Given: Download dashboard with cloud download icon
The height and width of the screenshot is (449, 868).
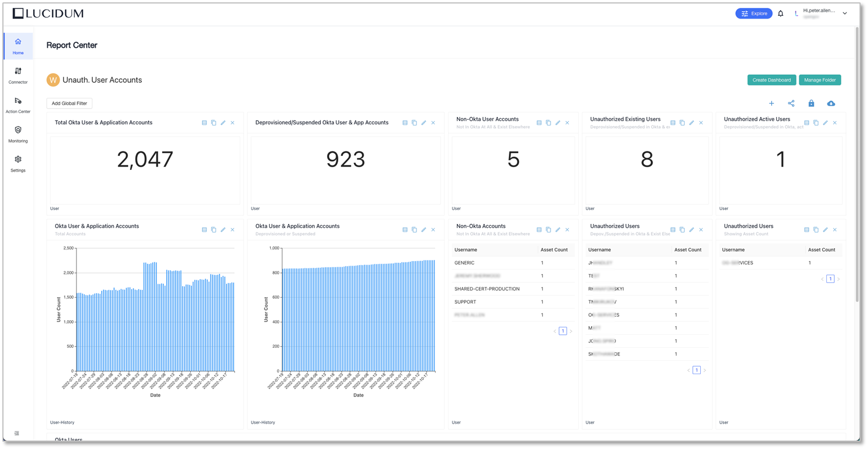Looking at the screenshot, I should pyautogui.click(x=831, y=104).
